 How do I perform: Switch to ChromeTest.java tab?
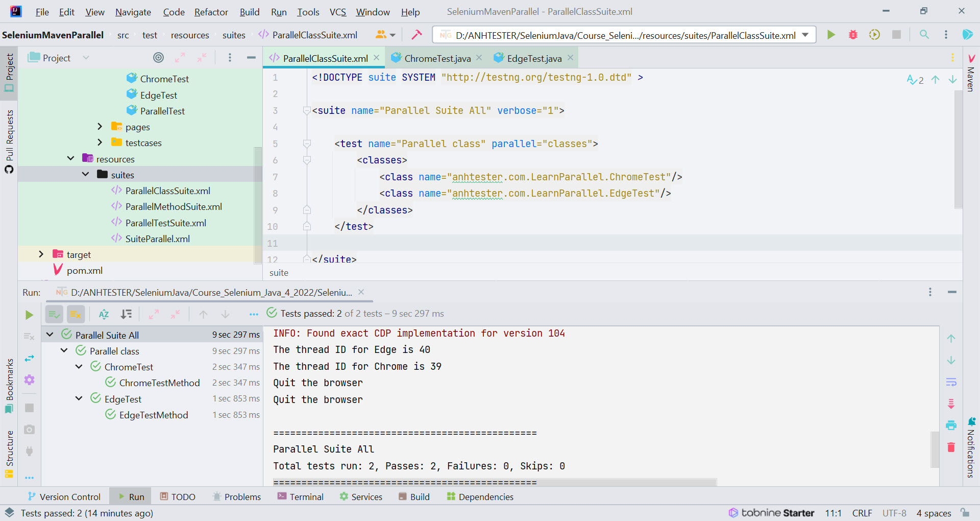pos(437,58)
